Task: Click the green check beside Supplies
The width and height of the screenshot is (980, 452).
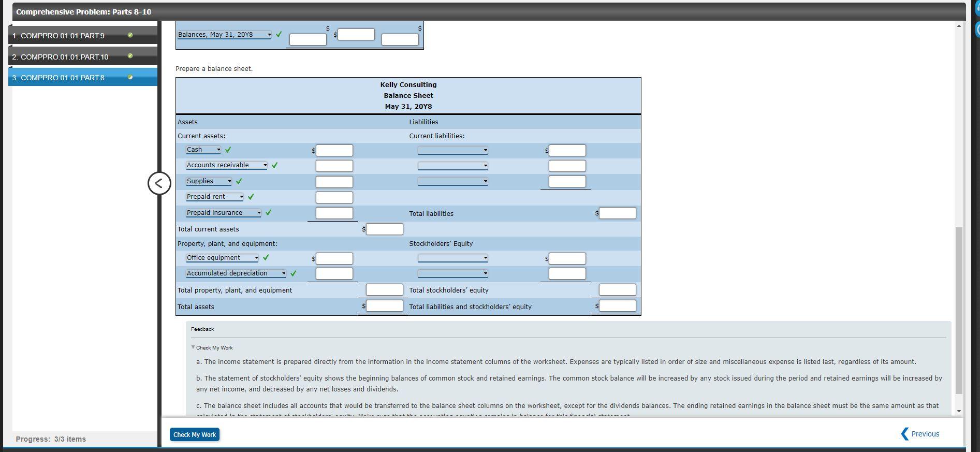Action: pyautogui.click(x=239, y=181)
